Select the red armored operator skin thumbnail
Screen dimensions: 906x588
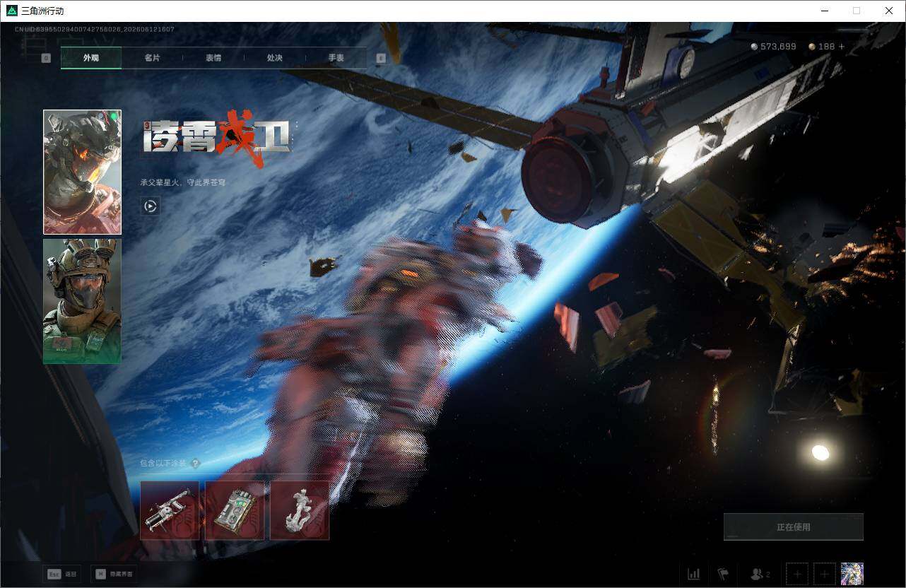tap(82, 172)
